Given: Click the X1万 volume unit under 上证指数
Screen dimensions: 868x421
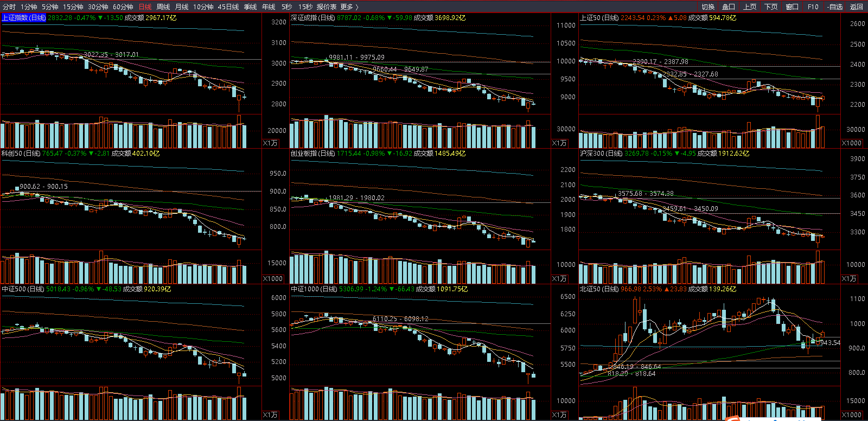Looking at the screenshot, I should tap(270, 143).
